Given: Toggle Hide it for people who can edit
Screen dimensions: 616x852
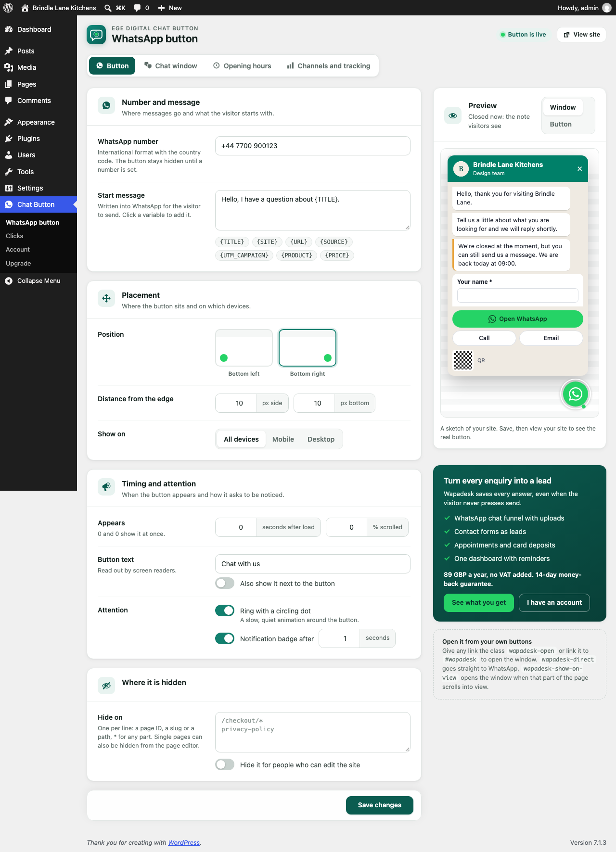Looking at the screenshot, I should coord(225,764).
